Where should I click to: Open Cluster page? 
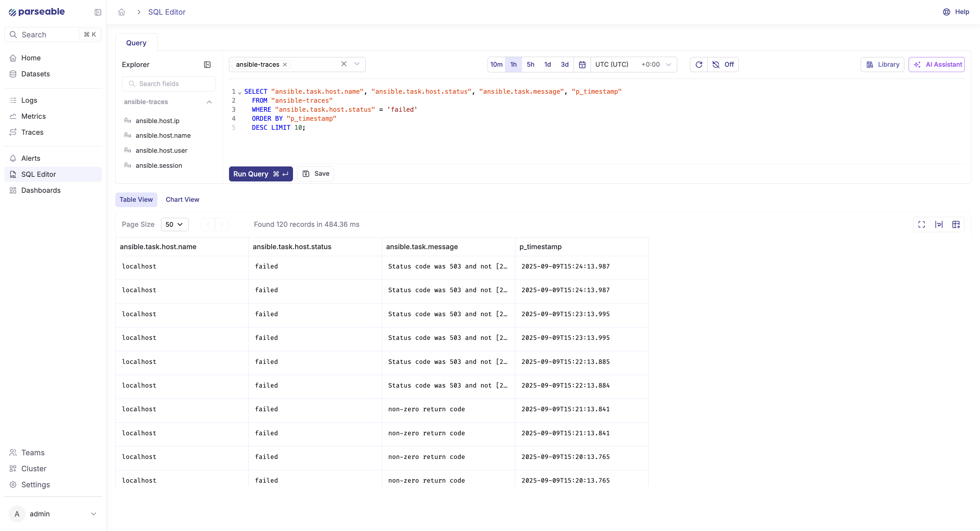click(x=53, y=469)
